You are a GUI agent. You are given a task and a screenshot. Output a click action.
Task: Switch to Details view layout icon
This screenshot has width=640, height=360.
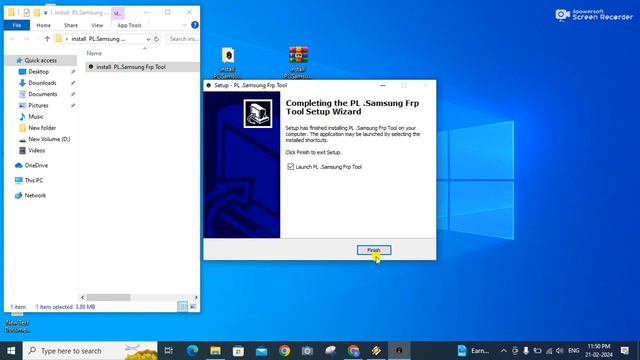tap(182, 307)
